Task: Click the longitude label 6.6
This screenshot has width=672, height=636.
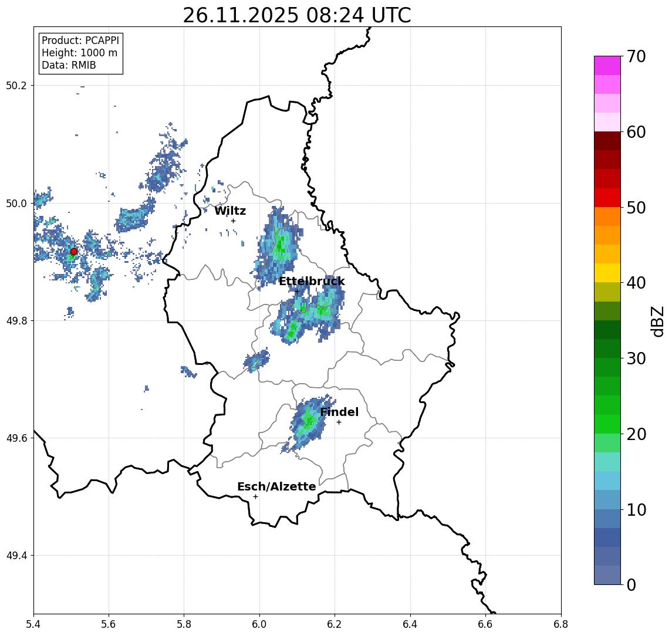Action: [x=485, y=624]
